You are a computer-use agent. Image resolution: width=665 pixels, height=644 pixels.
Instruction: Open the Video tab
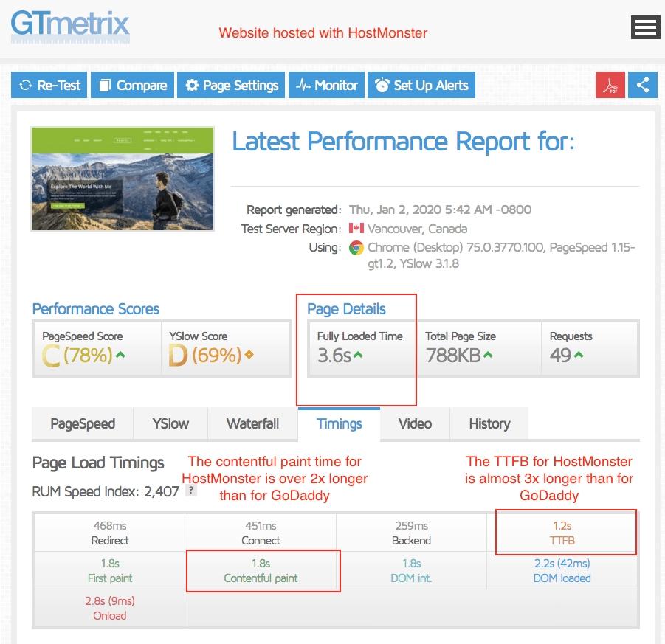pyautogui.click(x=416, y=423)
